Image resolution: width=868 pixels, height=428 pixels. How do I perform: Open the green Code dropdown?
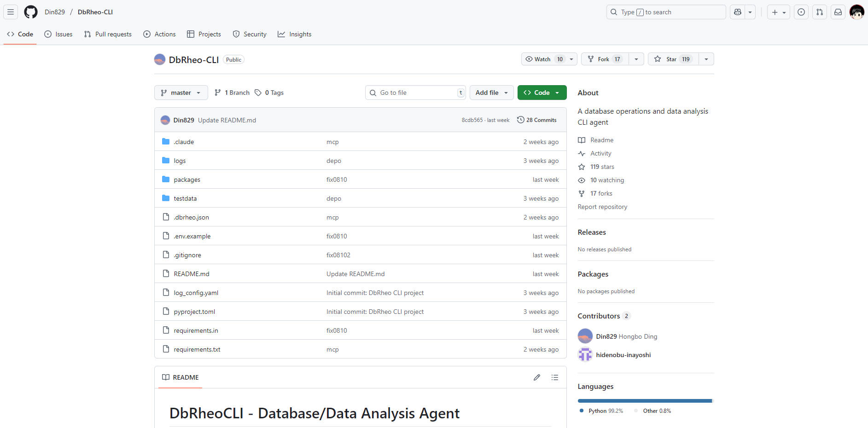(x=542, y=93)
